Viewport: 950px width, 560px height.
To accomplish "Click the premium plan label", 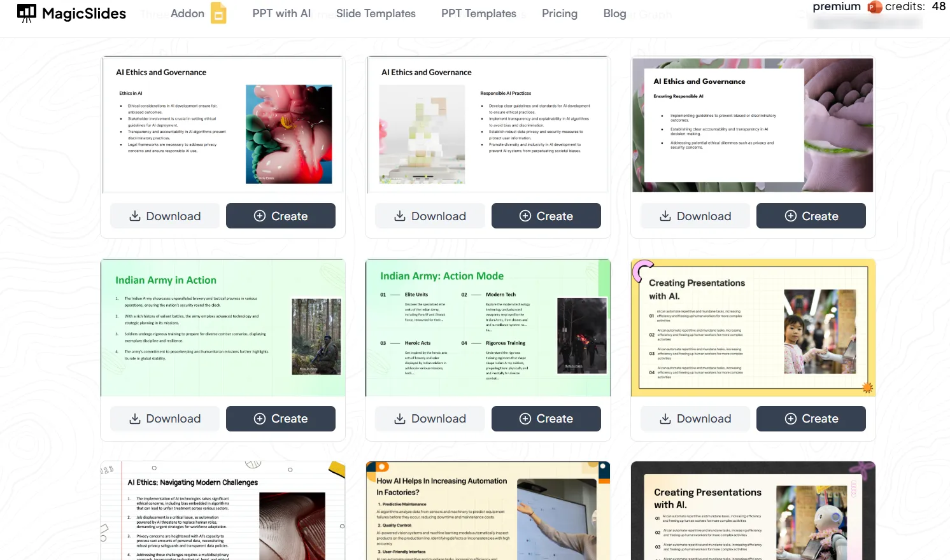I will click(837, 6).
